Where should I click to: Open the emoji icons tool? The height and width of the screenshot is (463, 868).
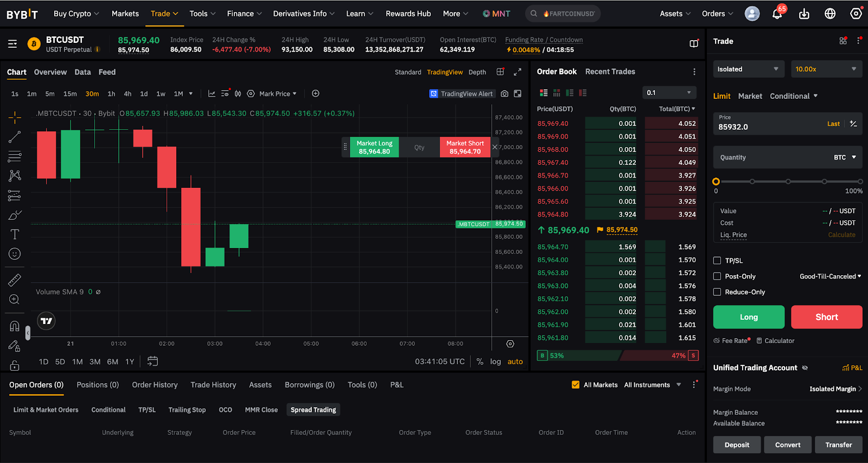[15, 254]
